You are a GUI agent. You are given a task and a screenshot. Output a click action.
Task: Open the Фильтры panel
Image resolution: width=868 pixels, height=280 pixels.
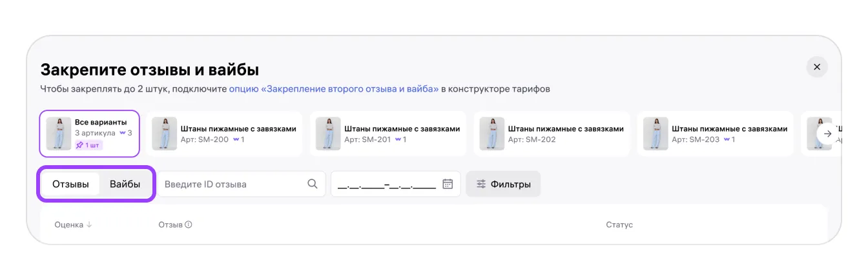[503, 184]
